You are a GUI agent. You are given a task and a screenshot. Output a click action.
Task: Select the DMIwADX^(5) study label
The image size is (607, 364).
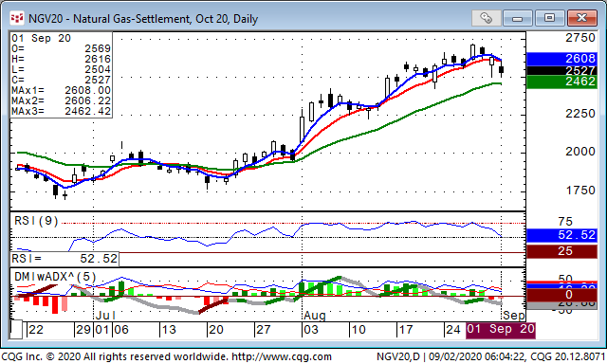55,277
